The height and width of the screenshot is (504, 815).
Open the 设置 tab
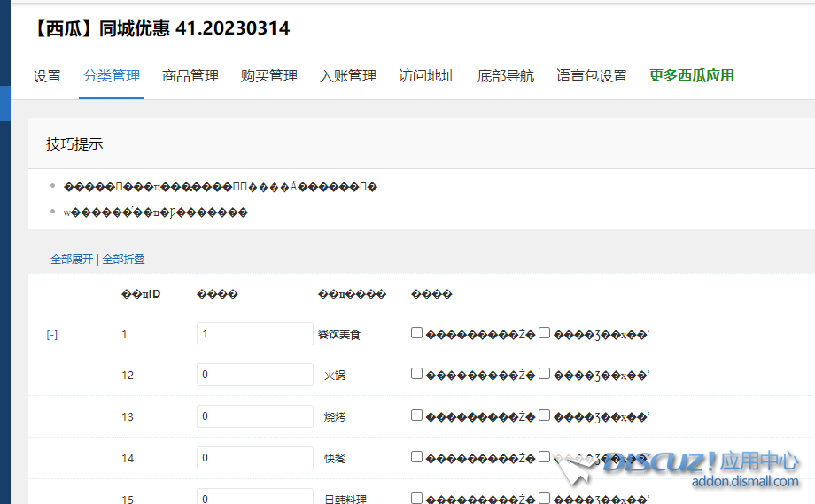click(x=47, y=76)
